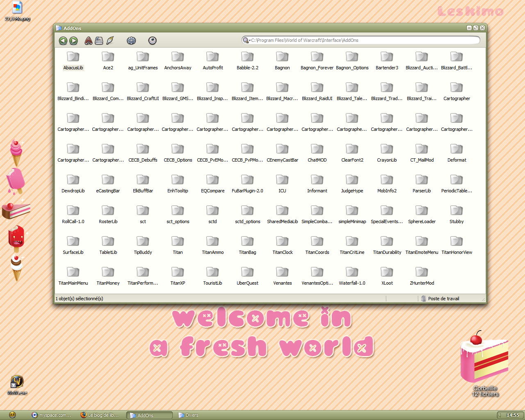The image size is (525, 420).
Task: Select the Waterfall-1.0 folder
Action: (x=352, y=276)
